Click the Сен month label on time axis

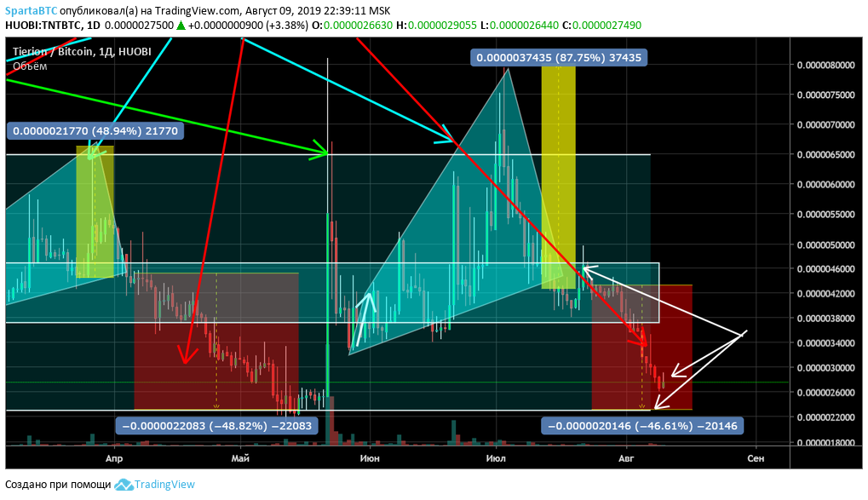(756, 458)
